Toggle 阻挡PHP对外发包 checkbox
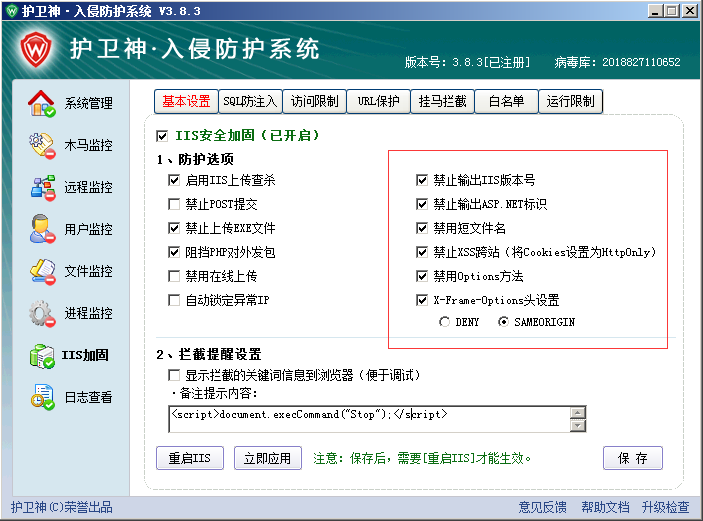The height and width of the screenshot is (521, 703). 174,252
